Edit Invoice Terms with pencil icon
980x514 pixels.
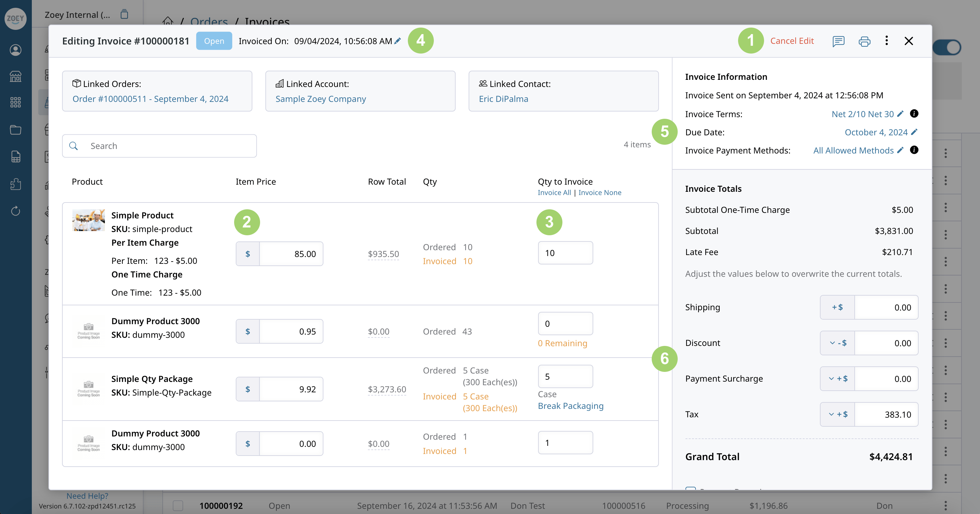pos(900,114)
